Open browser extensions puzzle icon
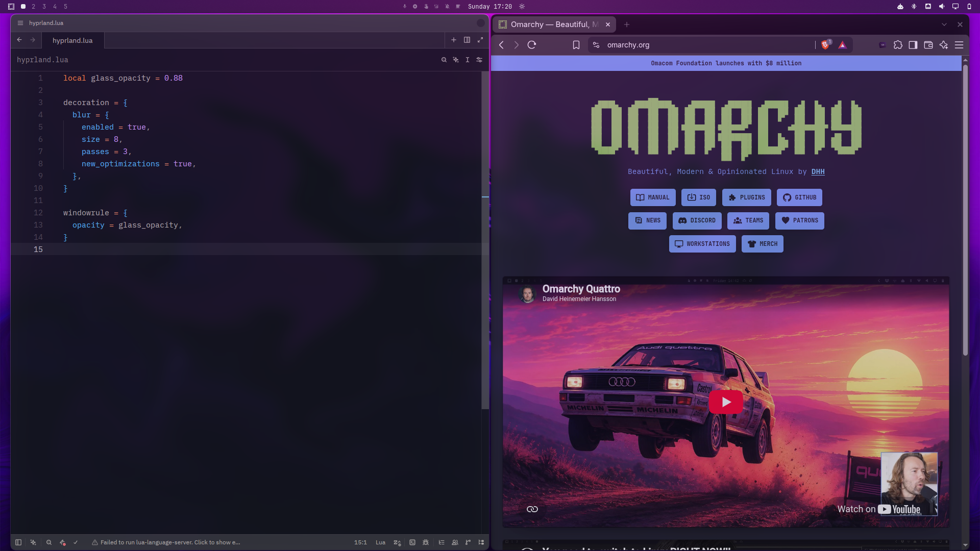 point(898,45)
